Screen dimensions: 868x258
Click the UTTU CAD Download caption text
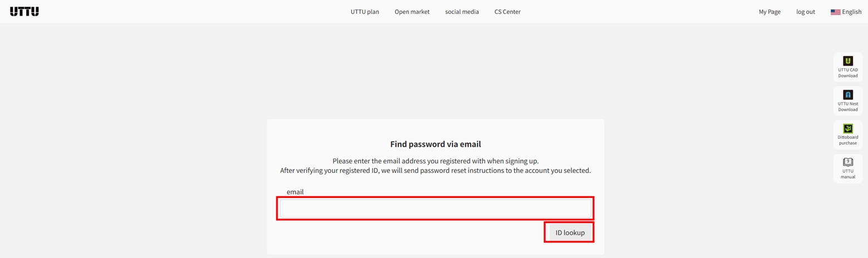click(x=848, y=73)
